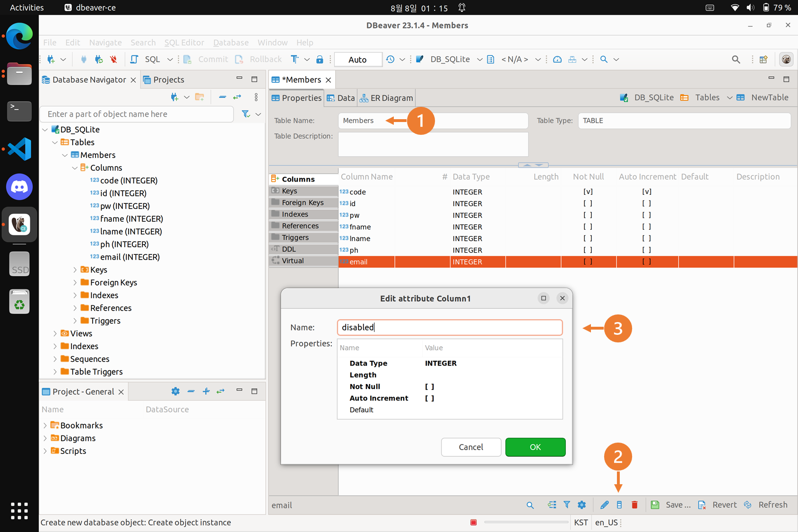Click the transaction log clock icon
798x532 pixels.
click(x=390, y=59)
